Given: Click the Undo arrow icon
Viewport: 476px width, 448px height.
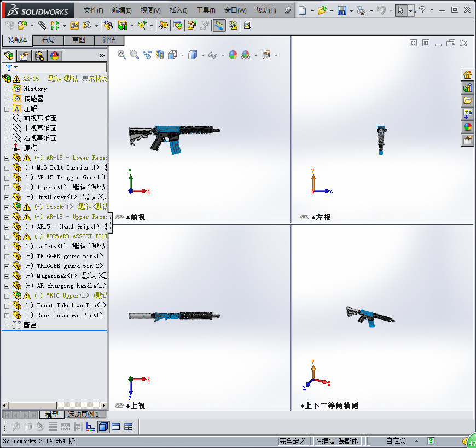Looking at the screenshot, I should point(381,10).
